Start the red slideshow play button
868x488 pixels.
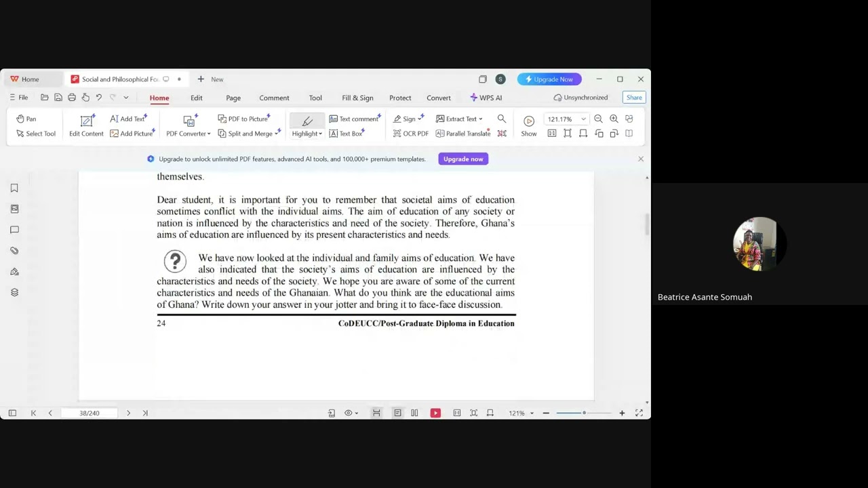pyautogui.click(x=435, y=413)
